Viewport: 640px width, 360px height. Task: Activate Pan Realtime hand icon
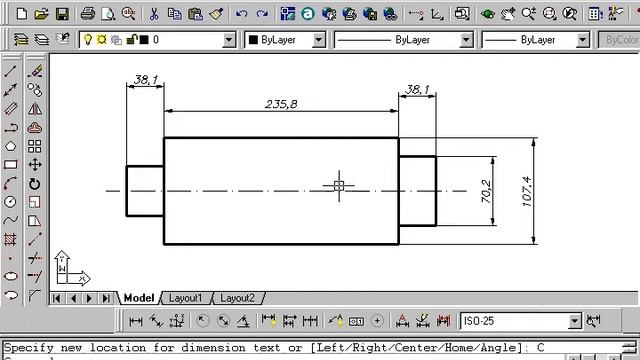point(508,14)
